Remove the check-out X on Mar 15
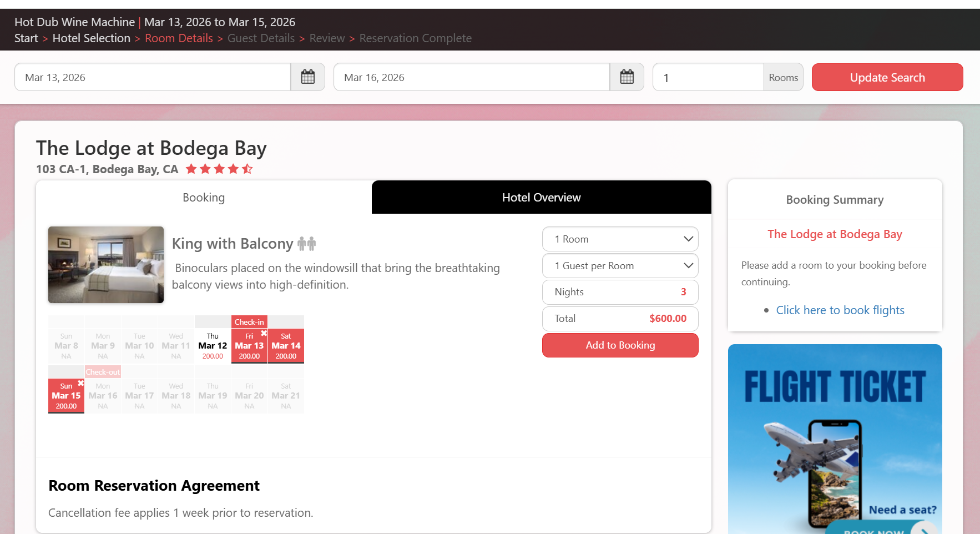 click(x=81, y=383)
